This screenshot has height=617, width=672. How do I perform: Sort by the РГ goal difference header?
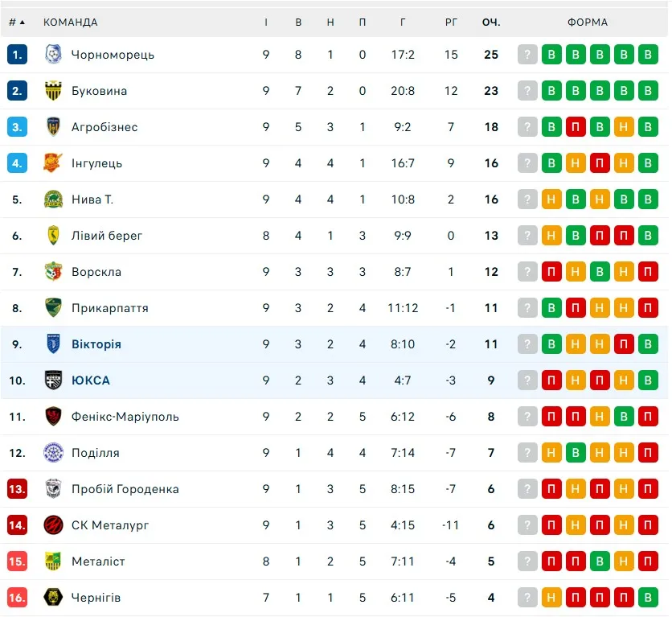click(451, 23)
